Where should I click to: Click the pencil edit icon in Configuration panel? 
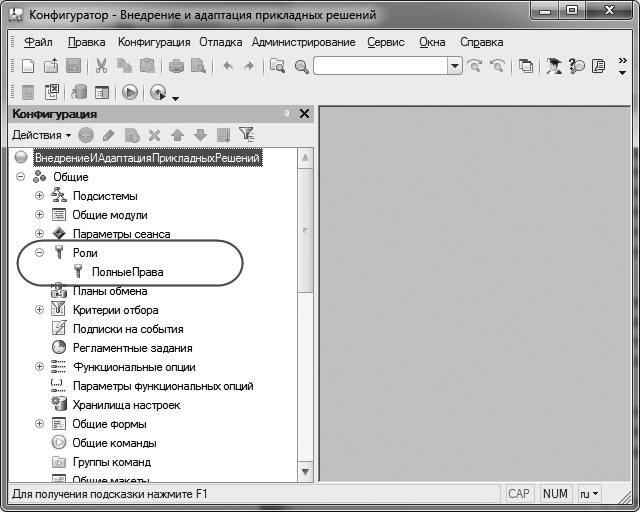(x=108, y=135)
